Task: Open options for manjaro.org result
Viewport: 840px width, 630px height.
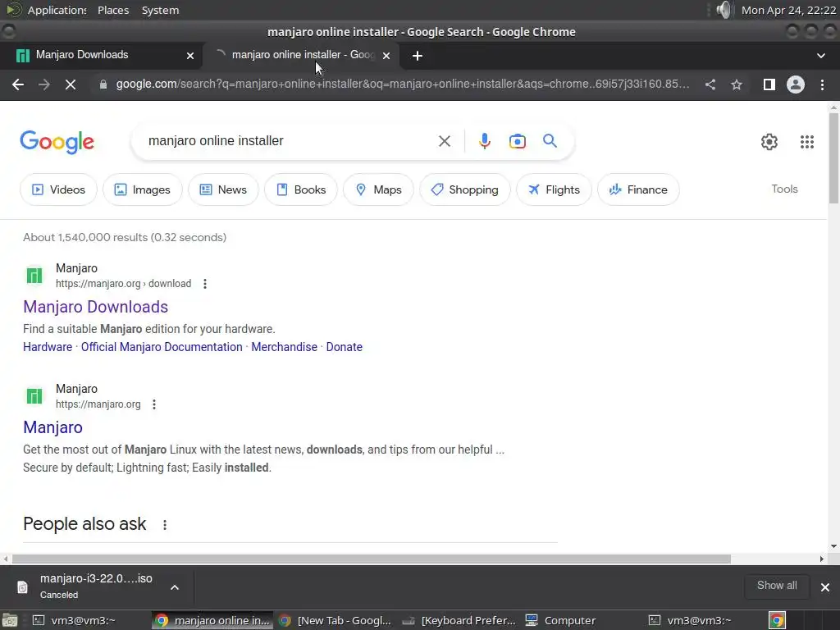Action: coord(154,404)
